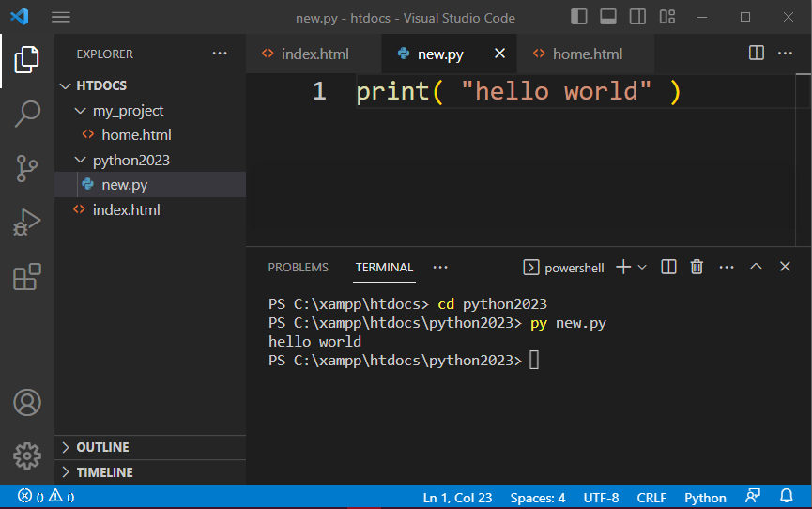The image size is (812, 509).
Task: Click the UTF-8 encoding in status bar
Action: [601, 497]
